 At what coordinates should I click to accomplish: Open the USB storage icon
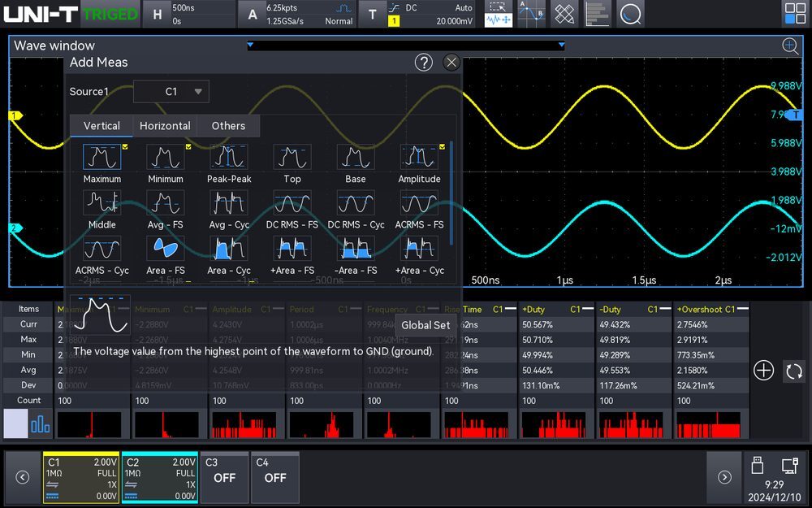click(x=758, y=465)
